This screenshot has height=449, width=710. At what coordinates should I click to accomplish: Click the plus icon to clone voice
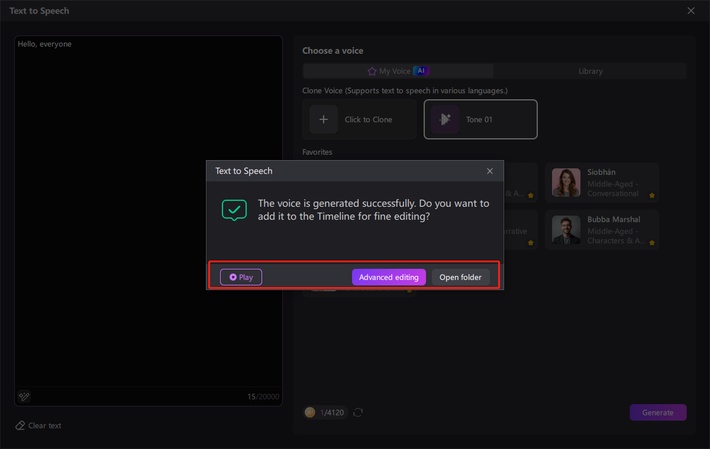[323, 119]
